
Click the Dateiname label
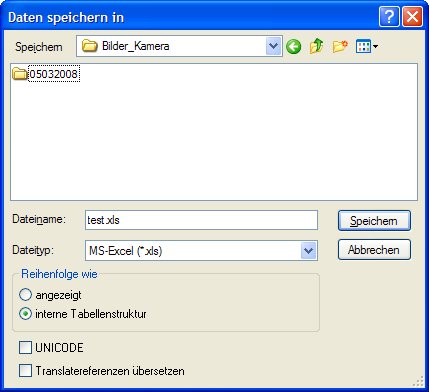tap(39, 219)
